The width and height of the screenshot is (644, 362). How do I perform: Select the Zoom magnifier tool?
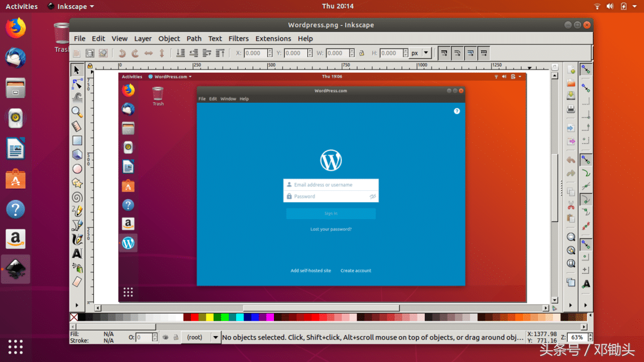(x=77, y=112)
